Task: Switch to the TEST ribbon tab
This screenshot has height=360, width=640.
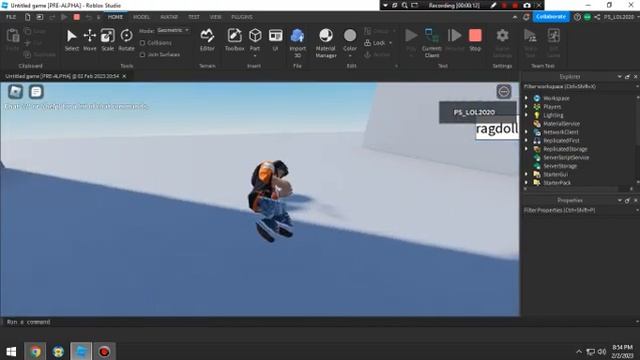Action: coord(194,17)
